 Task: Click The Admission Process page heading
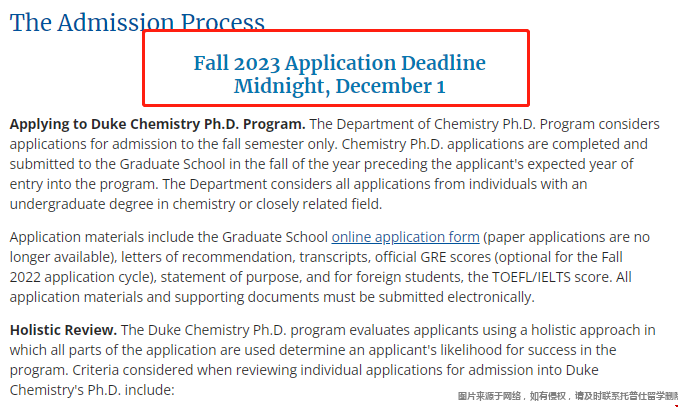(137, 22)
